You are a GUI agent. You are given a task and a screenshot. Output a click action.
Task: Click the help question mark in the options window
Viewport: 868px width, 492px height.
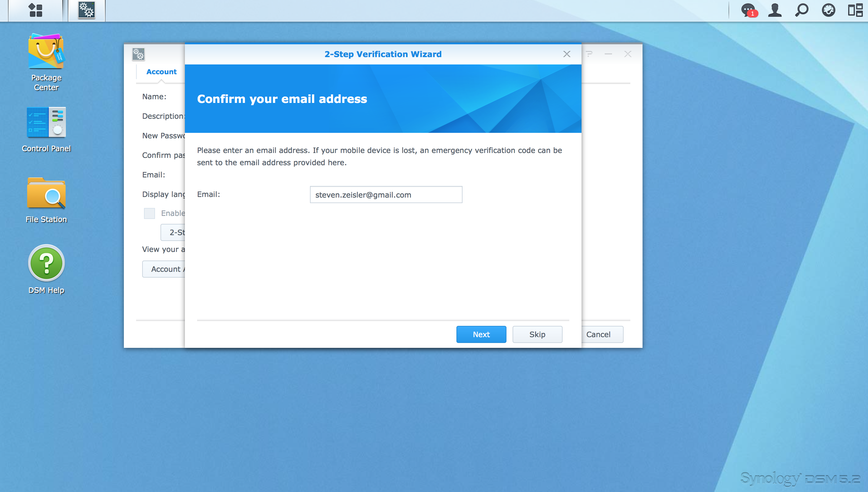click(589, 54)
